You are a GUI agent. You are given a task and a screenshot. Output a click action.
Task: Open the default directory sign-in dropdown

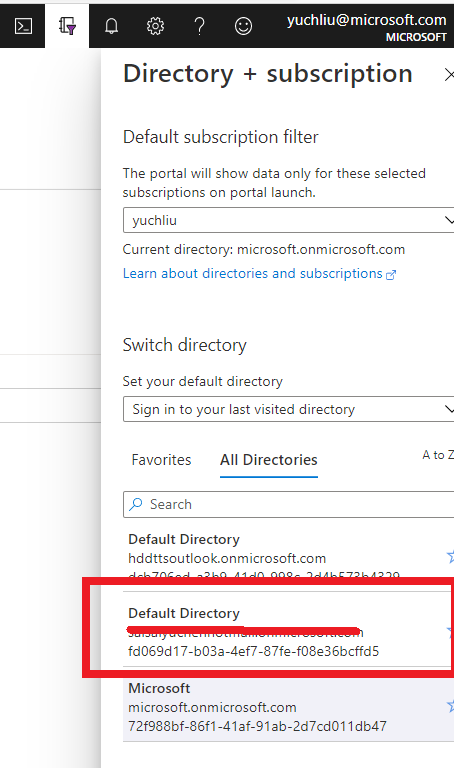point(288,409)
